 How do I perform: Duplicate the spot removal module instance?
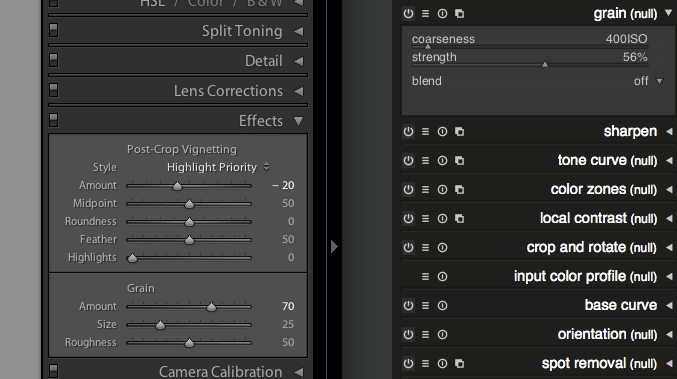coord(459,363)
